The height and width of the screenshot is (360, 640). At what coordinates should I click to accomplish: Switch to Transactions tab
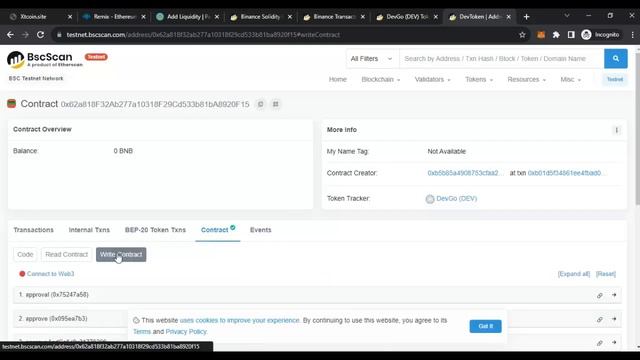point(33,230)
